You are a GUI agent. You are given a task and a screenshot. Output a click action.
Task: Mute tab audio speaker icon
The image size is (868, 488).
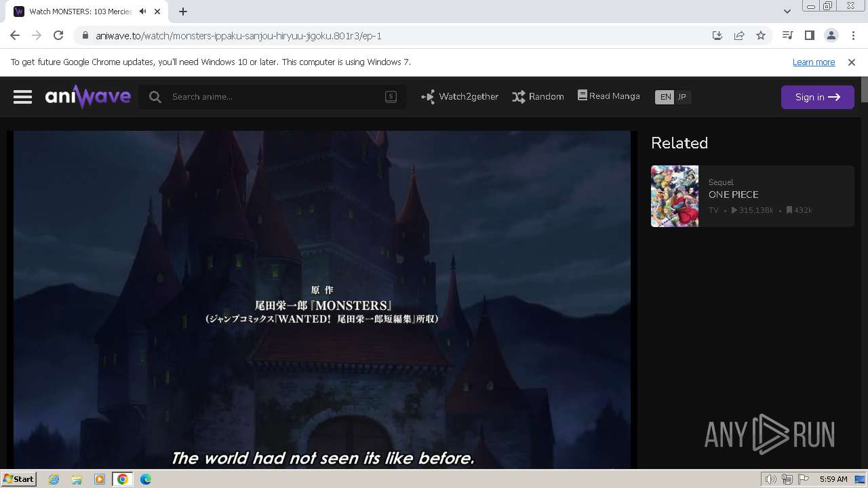click(142, 12)
